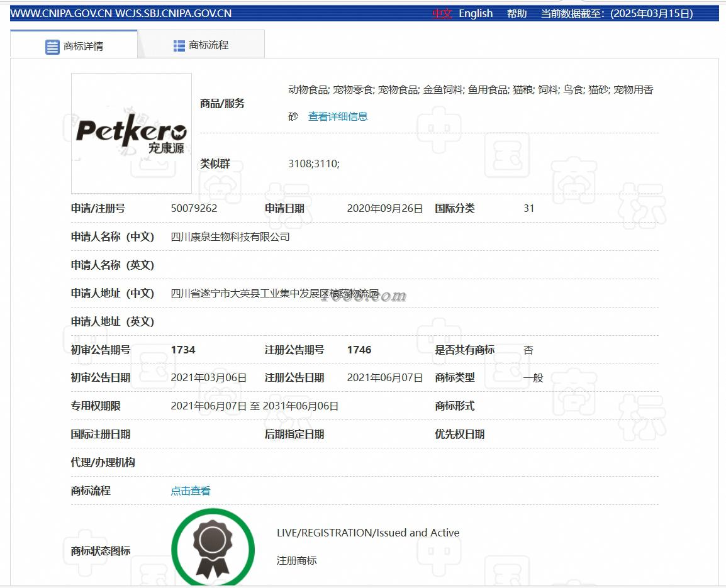Click the 商标流程 tab list icon
The width and height of the screenshot is (726, 588).
coord(179,45)
